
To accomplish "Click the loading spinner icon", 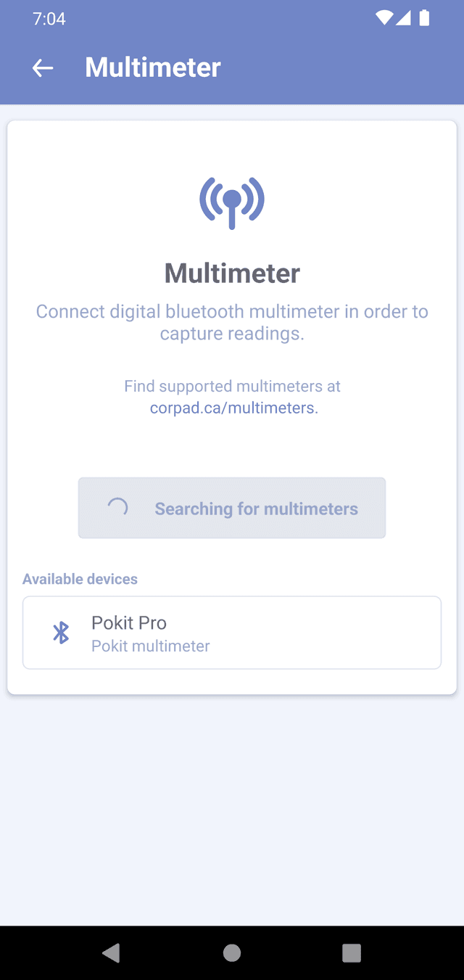I will (x=117, y=508).
